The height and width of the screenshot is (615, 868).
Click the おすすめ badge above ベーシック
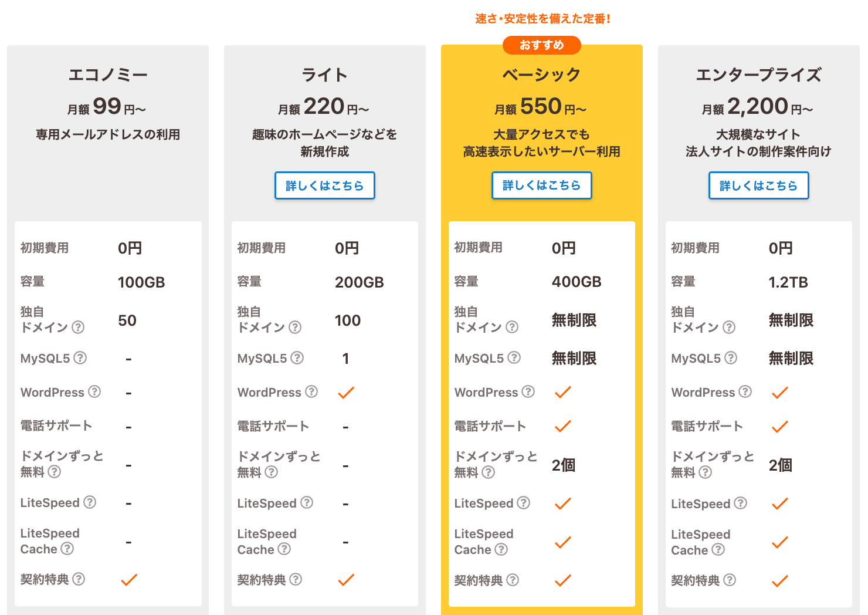(542, 45)
